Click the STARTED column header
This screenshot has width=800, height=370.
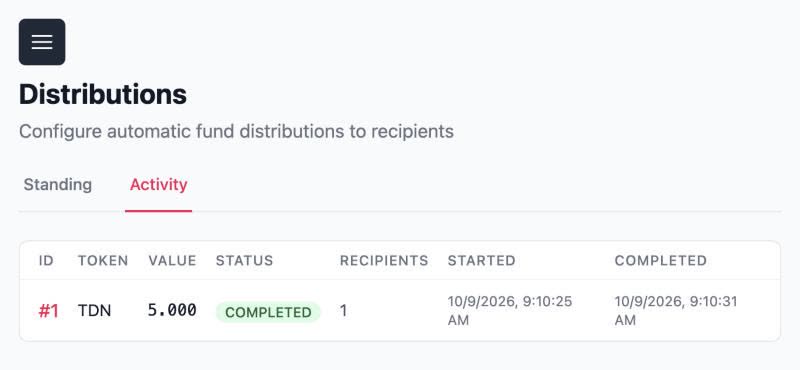point(482,260)
